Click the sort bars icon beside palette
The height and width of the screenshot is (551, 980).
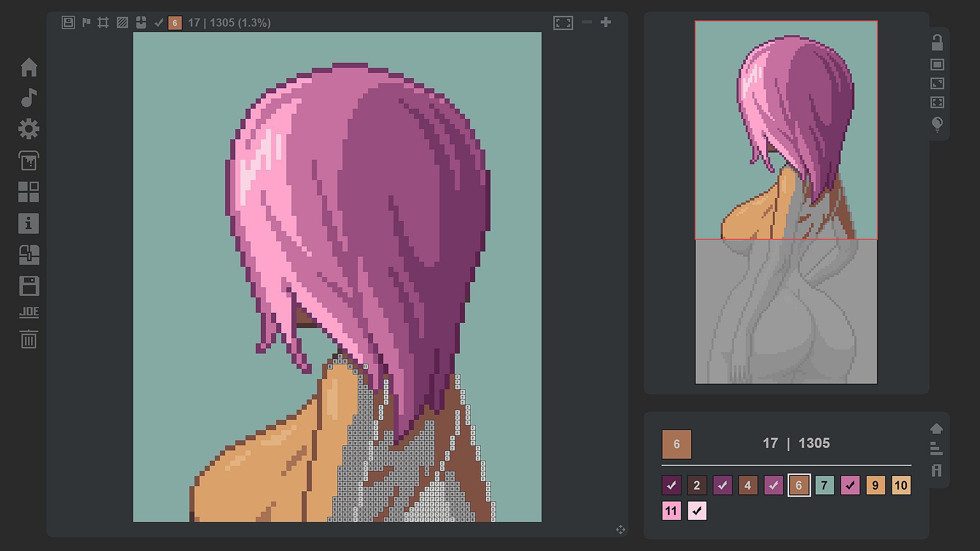pos(936,448)
